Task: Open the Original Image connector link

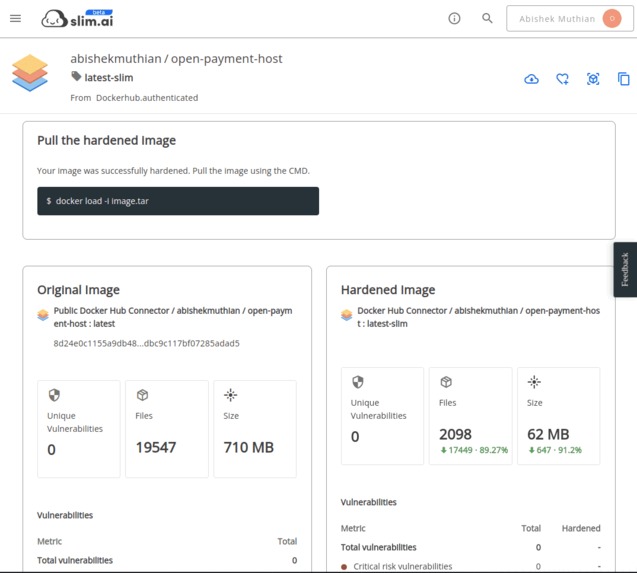Action: (x=173, y=317)
